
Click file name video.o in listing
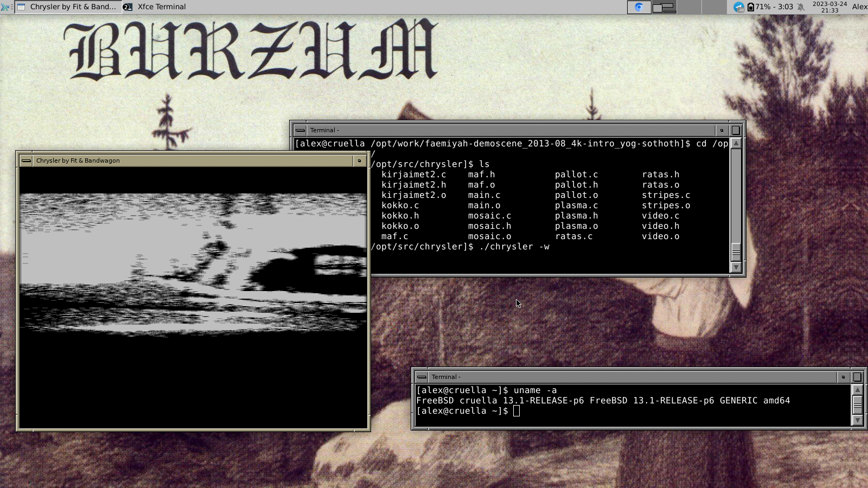660,236
